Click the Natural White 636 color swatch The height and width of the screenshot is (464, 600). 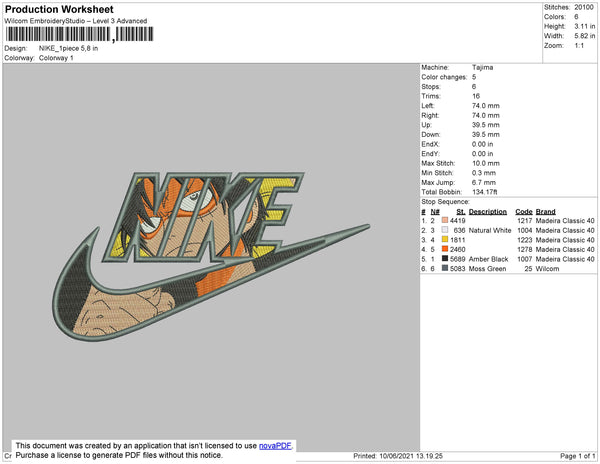[445, 230]
